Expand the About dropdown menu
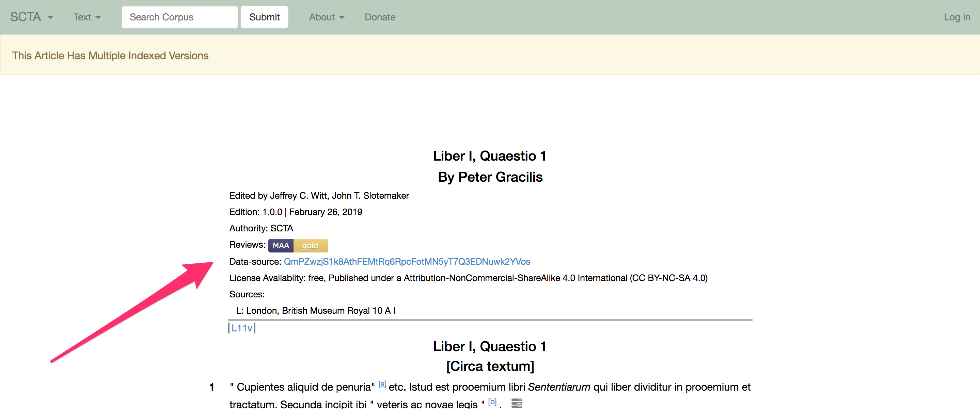 tap(322, 17)
